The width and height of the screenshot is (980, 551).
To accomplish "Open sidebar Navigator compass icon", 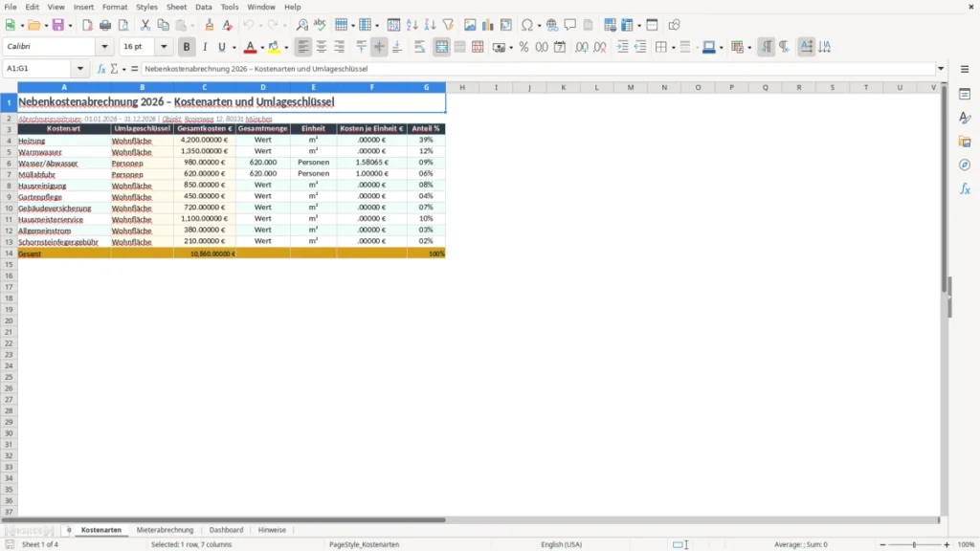I will point(965,165).
